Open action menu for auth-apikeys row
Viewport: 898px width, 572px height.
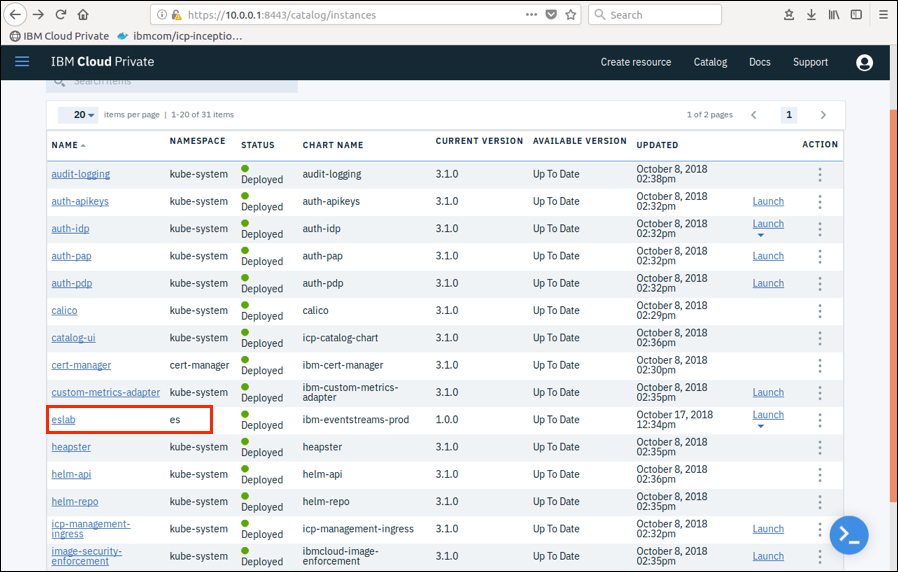coord(820,202)
